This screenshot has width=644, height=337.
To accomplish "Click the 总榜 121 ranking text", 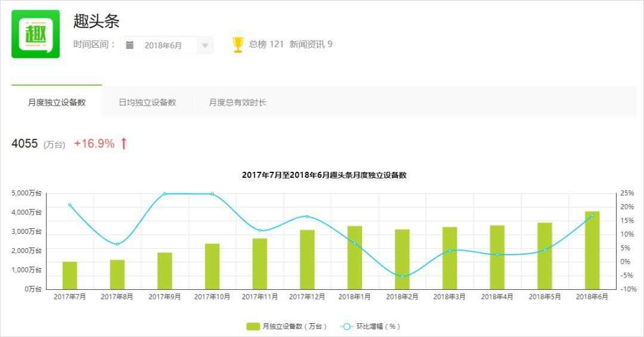I will (266, 45).
